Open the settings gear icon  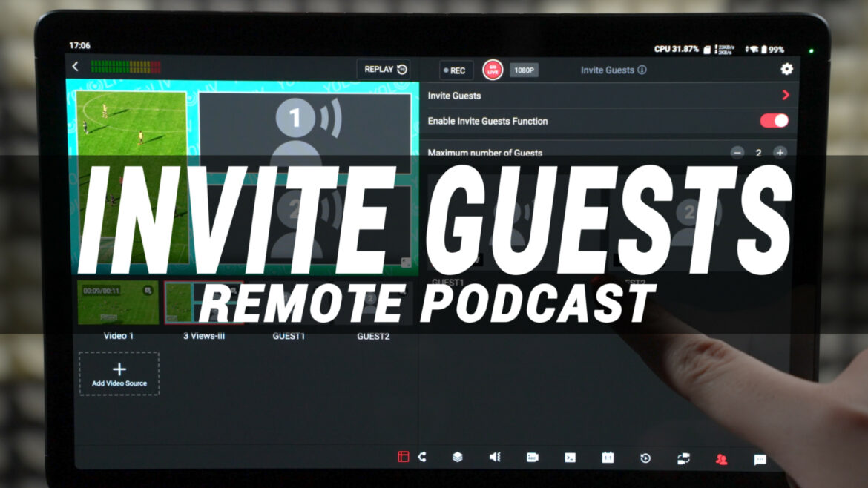(786, 70)
